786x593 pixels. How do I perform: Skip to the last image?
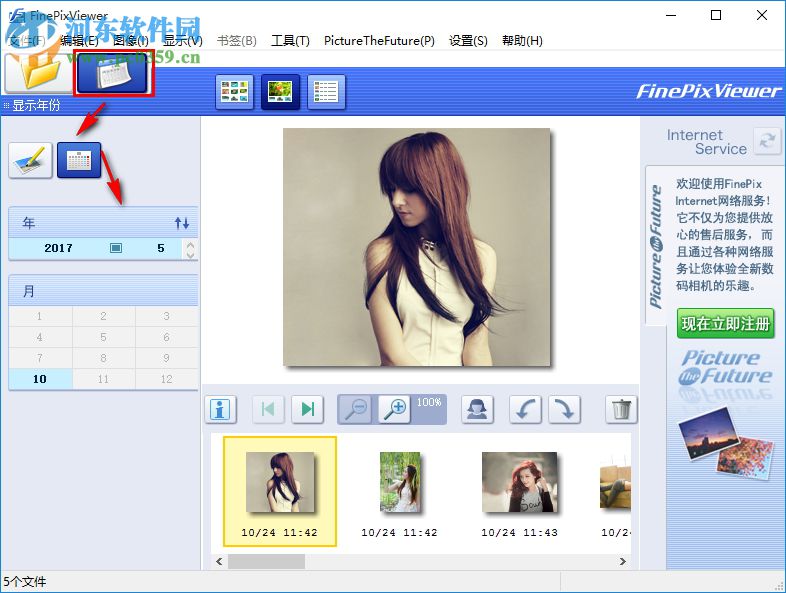[307, 410]
